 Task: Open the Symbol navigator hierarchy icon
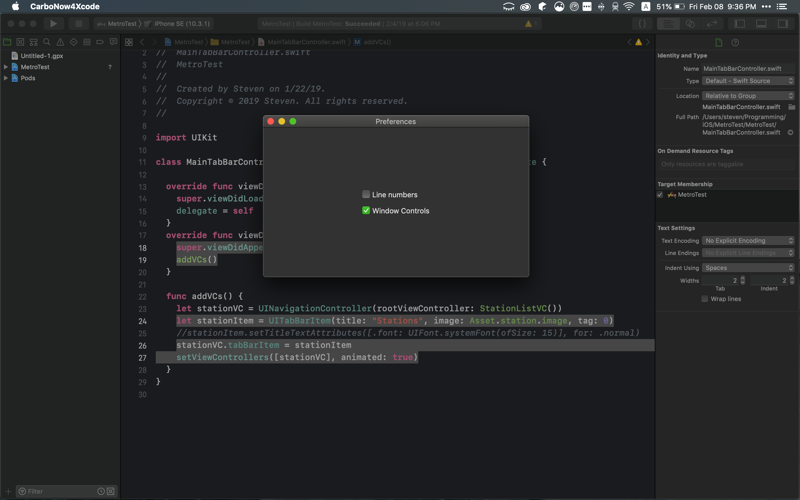pos(34,42)
